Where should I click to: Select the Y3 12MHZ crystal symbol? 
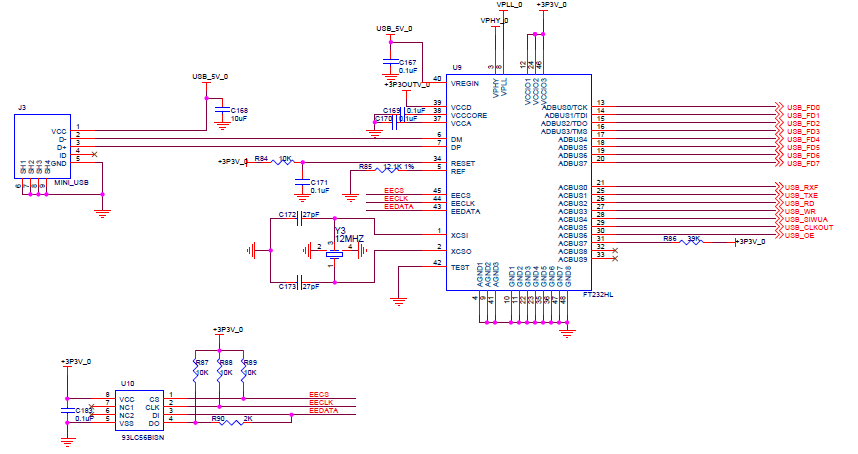(x=334, y=255)
